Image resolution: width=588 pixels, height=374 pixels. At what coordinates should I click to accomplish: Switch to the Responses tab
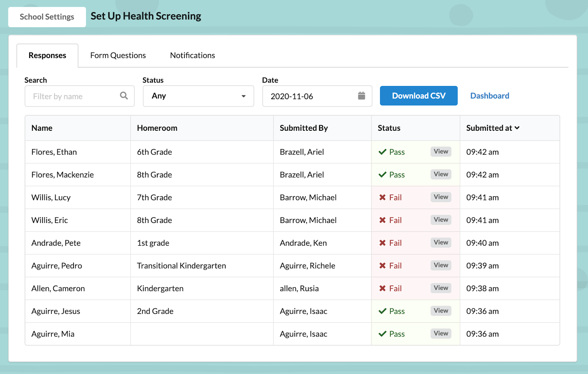tap(47, 55)
